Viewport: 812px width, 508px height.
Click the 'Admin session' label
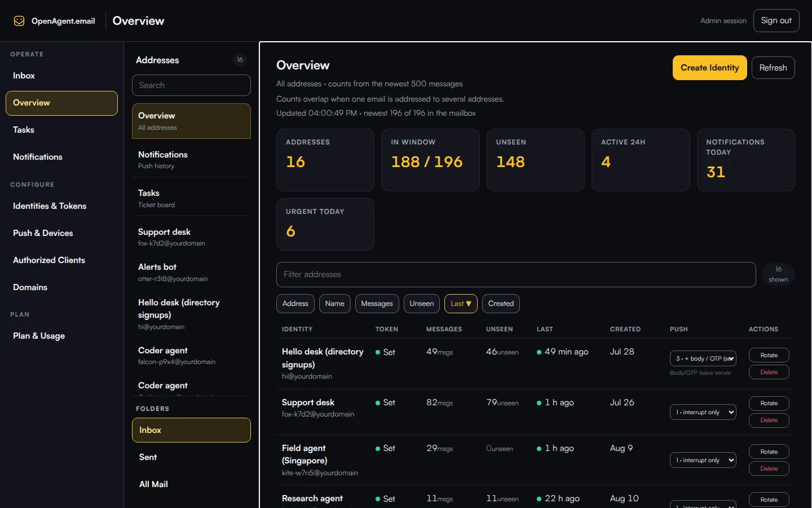point(723,21)
